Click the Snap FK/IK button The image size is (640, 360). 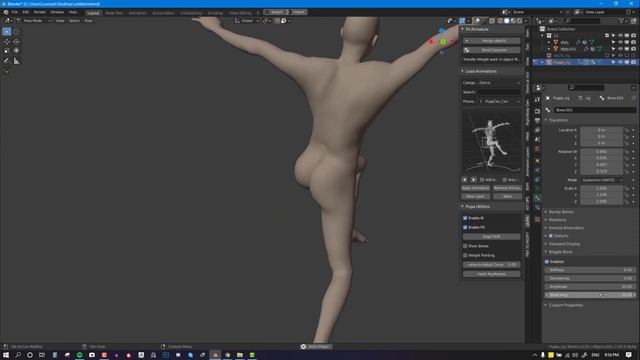click(491, 237)
